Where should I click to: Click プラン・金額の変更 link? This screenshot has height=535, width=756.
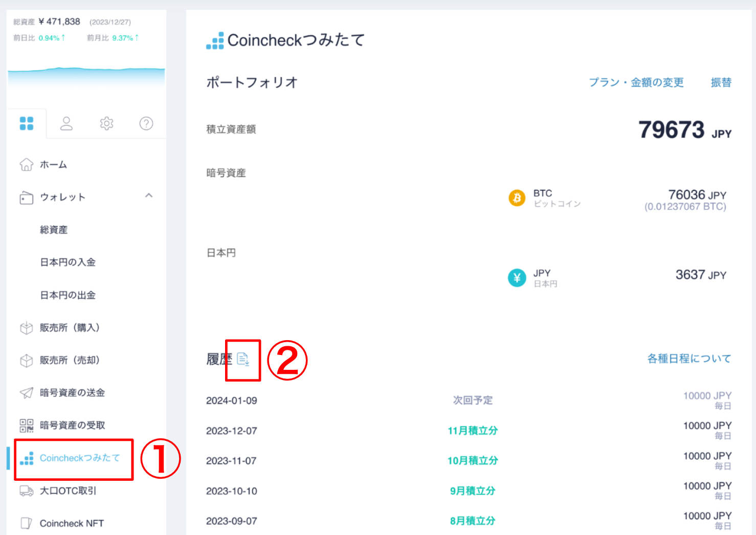point(636,82)
